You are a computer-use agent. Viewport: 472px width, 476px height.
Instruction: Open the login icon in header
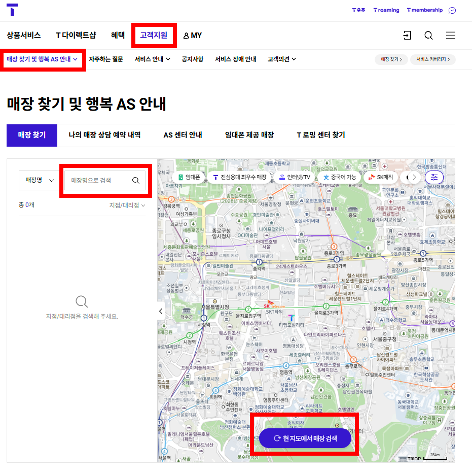(407, 36)
